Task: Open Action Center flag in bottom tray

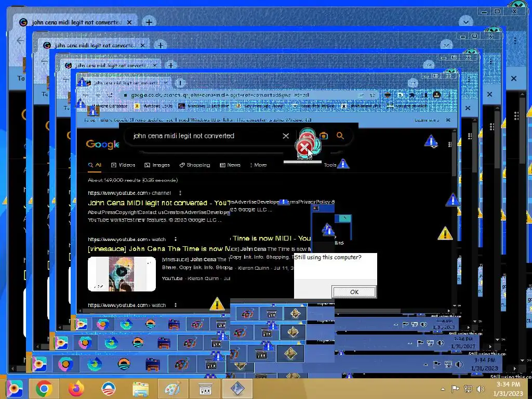Action: 455,389
